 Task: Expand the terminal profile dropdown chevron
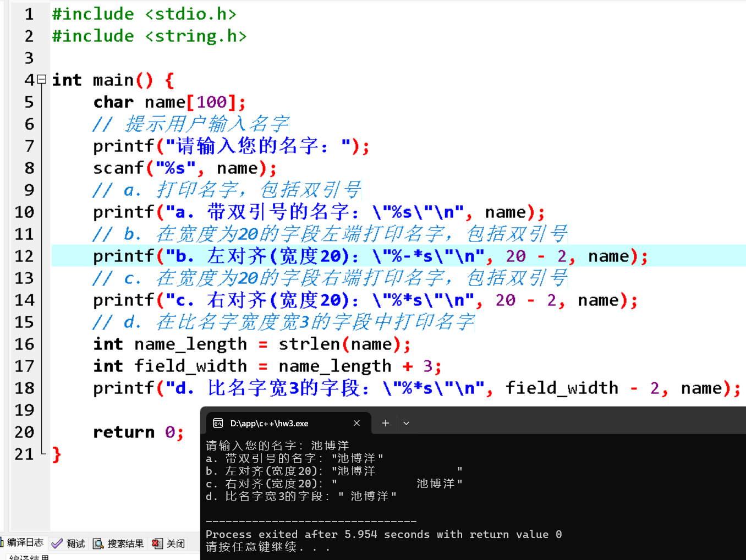click(x=406, y=423)
